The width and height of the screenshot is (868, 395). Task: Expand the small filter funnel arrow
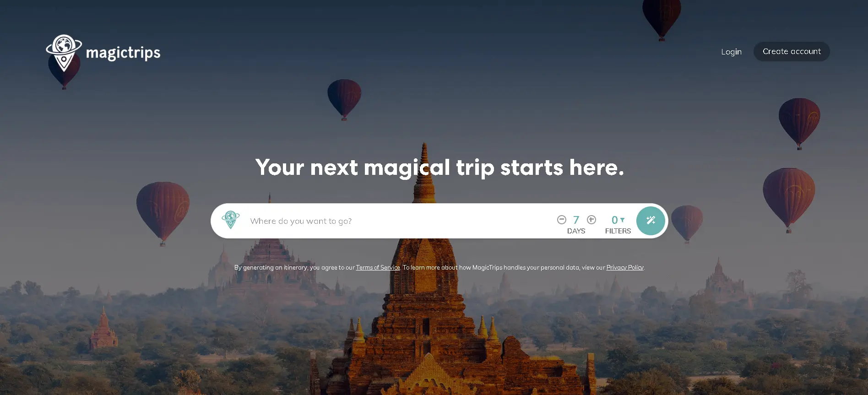coord(622,220)
